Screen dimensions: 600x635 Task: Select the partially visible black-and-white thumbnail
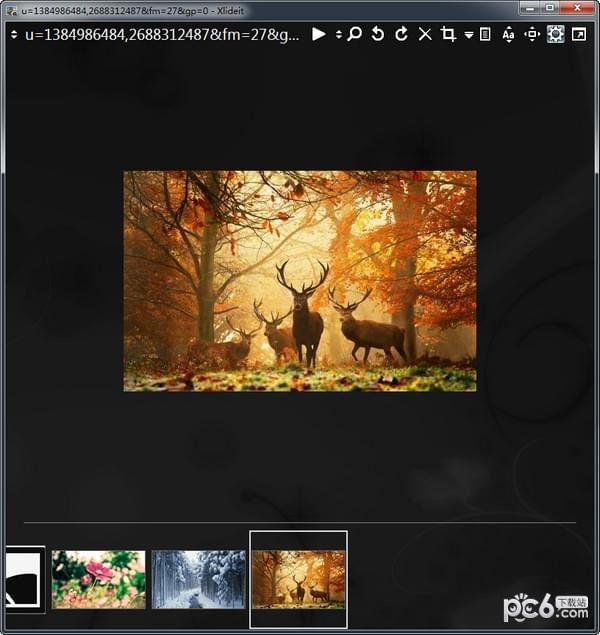[23, 579]
